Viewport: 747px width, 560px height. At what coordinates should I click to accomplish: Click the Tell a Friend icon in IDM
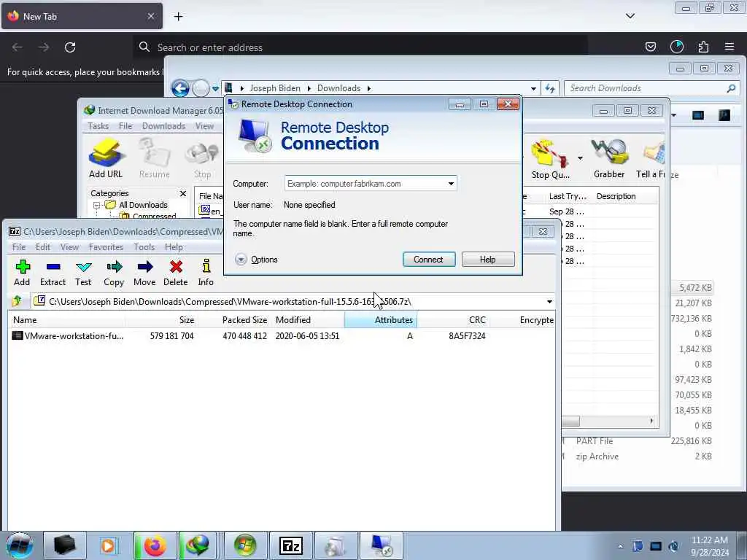(x=651, y=159)
